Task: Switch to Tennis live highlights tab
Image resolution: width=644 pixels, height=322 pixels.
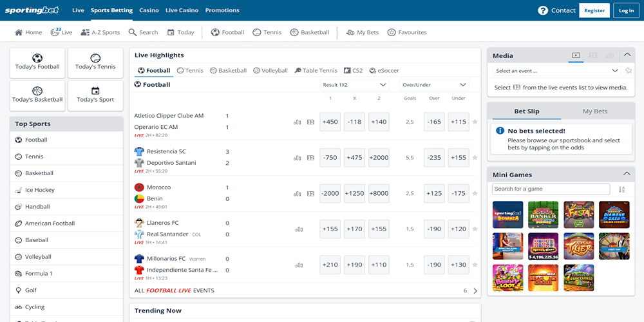Action: click(x=190, y=71)
